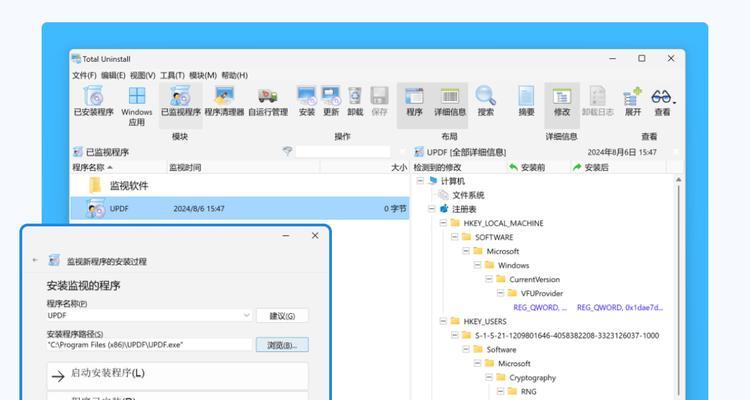Viewport: 750px width, 400px height.
Task: Open the 文件(F) menu
Action: tap(84, 75)
